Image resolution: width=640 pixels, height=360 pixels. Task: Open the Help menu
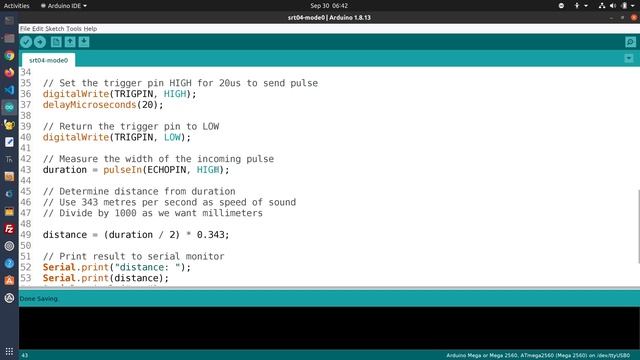tap(90, 29)
